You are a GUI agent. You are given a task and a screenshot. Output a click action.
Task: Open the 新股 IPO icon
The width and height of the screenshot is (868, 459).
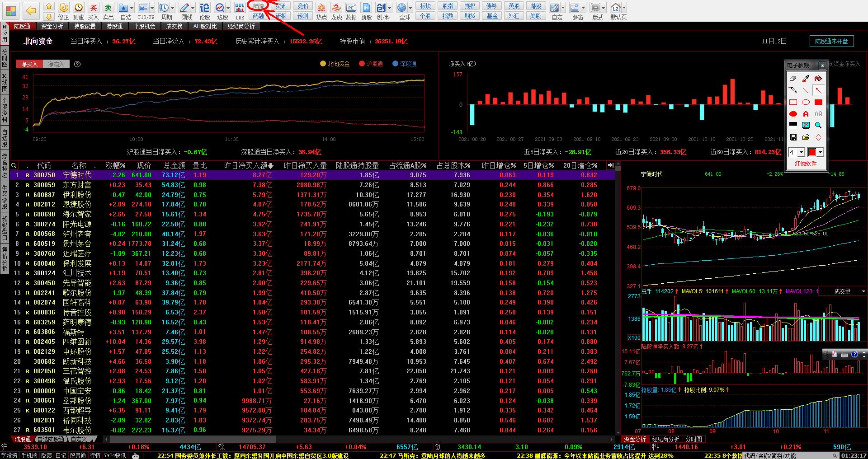click(366, 8)
